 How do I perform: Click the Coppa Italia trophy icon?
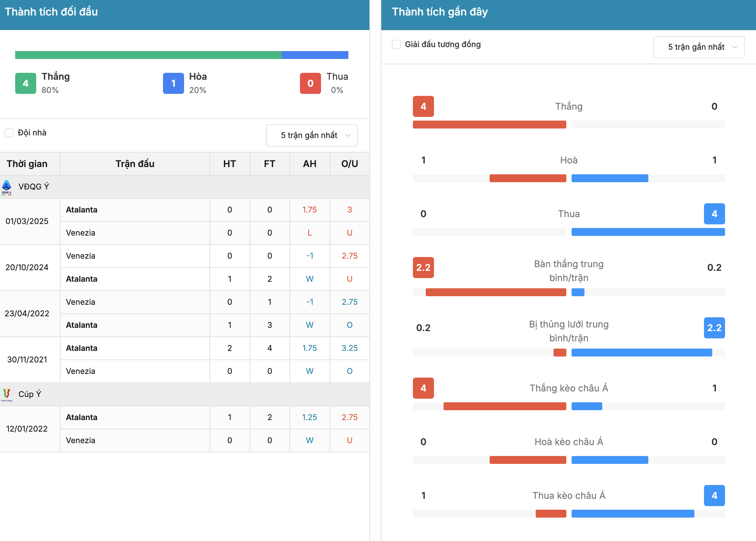click(7, 394)
